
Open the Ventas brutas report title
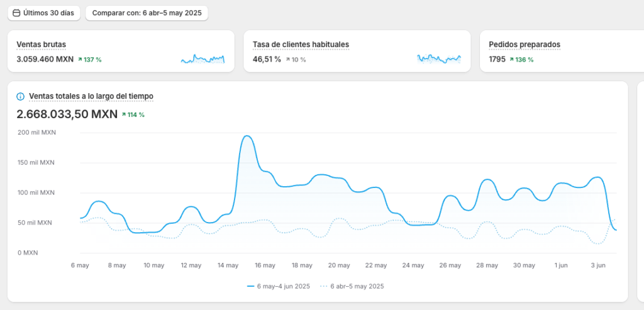[41, 45]
